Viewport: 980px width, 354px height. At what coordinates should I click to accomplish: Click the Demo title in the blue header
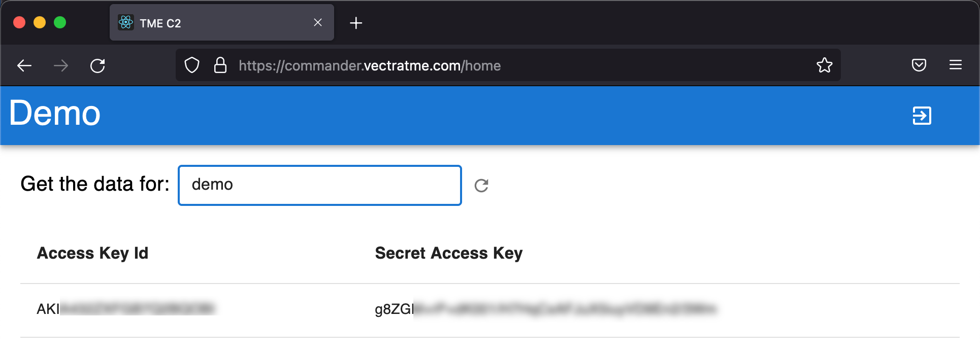55,113
